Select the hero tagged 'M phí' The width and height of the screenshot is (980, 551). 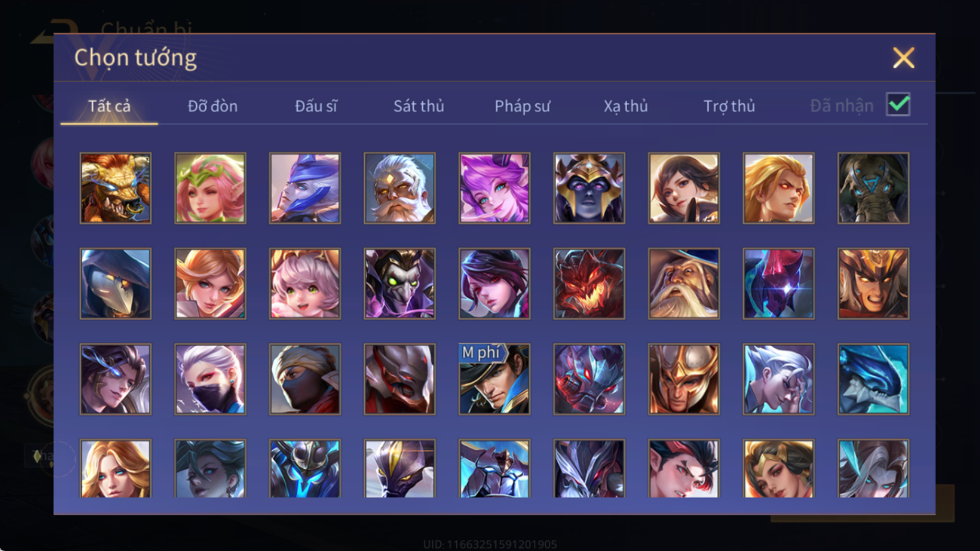[495, 379]
